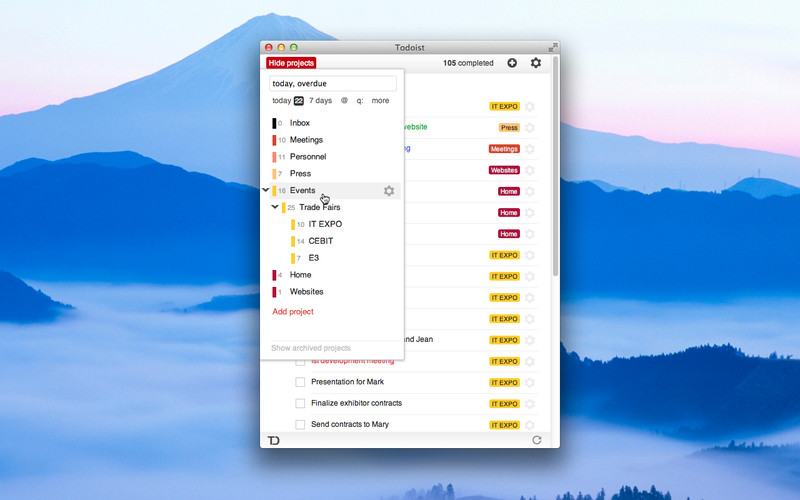Collapse the Trade Fairs project arrow
The width and height of the screenshot is (800, 500).
pos(274,207)
